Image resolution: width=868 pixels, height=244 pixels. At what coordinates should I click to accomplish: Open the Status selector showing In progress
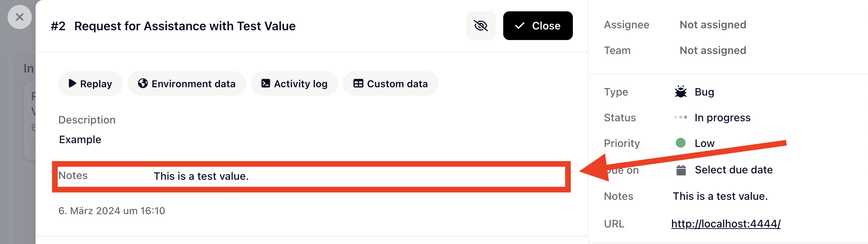pos(723,117)
